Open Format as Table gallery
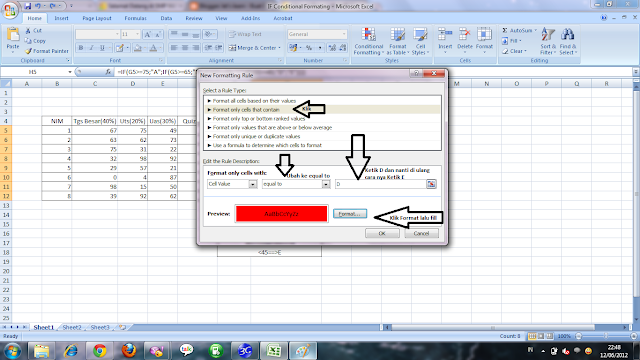The width and height of the screenshot is (640, 360). (x=398, y=41)
